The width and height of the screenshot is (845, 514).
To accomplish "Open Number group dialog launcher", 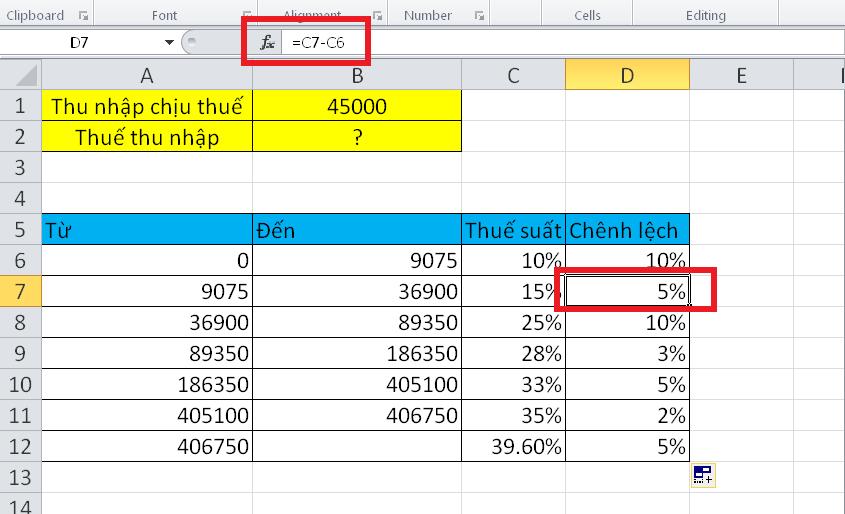I will (x=479, y=16).
